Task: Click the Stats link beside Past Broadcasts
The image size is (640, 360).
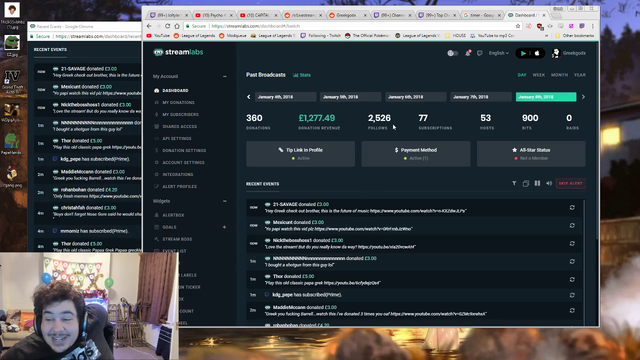Action: pyautogui.click(x=302, y=75)
